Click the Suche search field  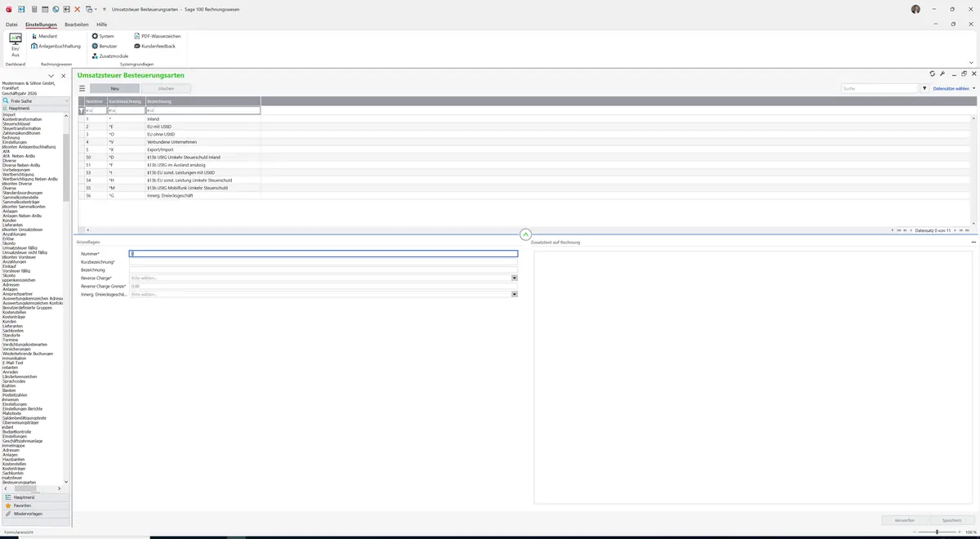[880, 88]
